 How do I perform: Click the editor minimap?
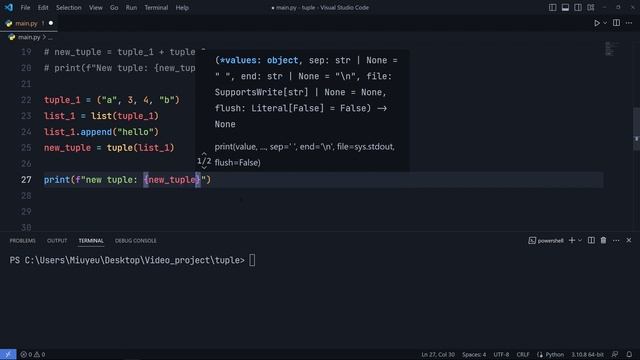point(611,49)
